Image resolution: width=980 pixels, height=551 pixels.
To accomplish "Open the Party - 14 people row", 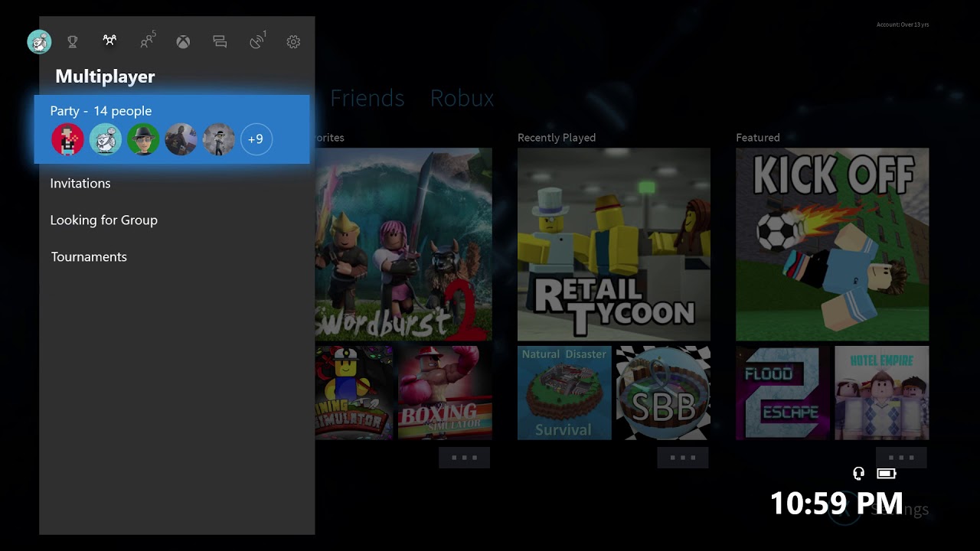I will click(172, 129).
